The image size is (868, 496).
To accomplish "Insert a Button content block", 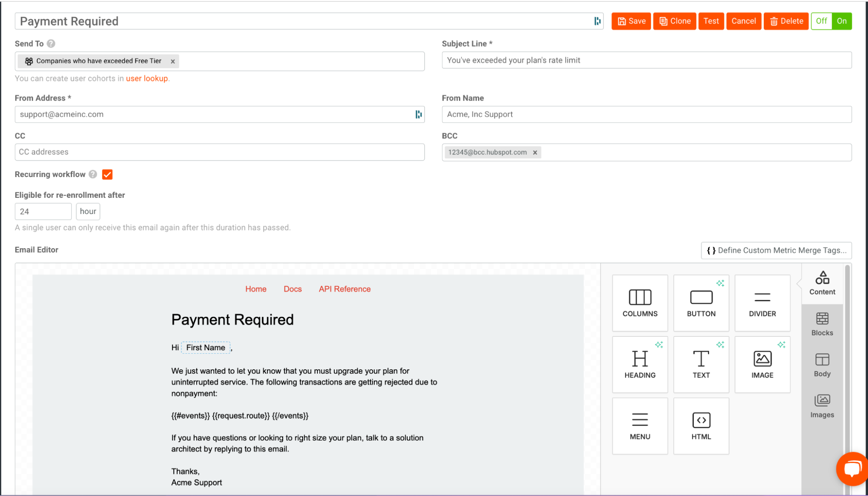I will pyautogui.click(x=701, y=303).
